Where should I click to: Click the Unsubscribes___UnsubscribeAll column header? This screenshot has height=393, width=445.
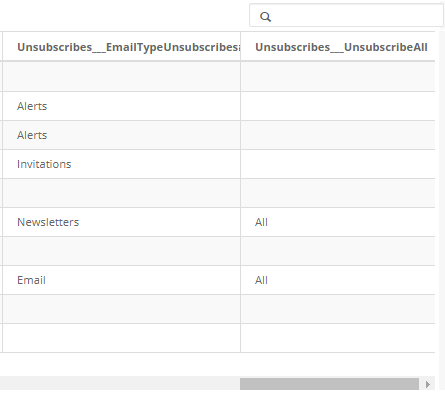341,47
